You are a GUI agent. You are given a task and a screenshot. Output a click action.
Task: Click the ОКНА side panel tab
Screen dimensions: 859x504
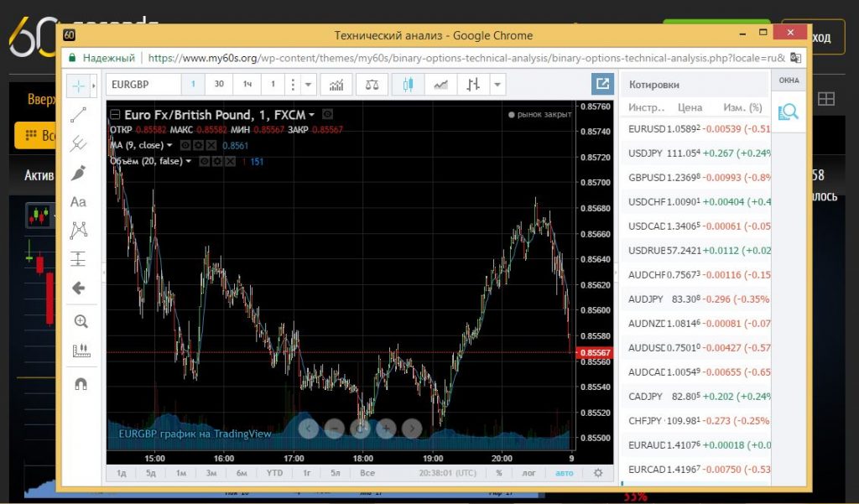(789, 80)
